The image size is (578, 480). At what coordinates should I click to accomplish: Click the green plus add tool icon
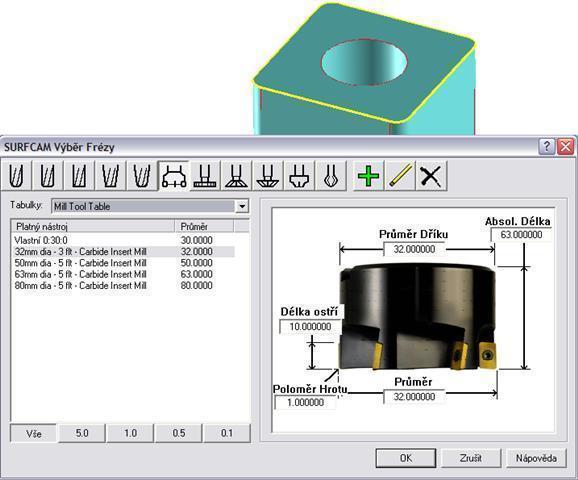pyautogui.click(x=368, y=176)
